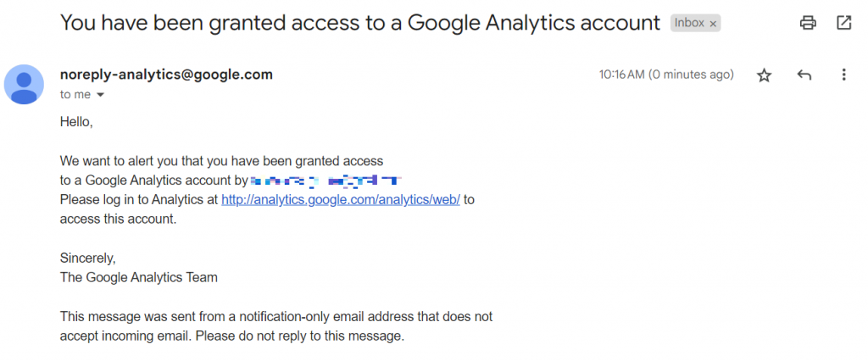Click the Inbox label chip

pyautogui.click(x=690, y=23)
